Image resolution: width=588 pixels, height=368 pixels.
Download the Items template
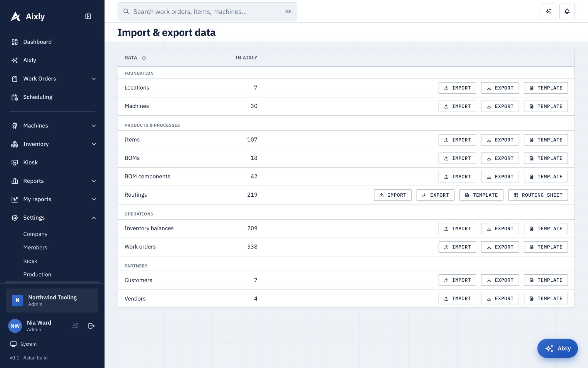click(546, 140)
